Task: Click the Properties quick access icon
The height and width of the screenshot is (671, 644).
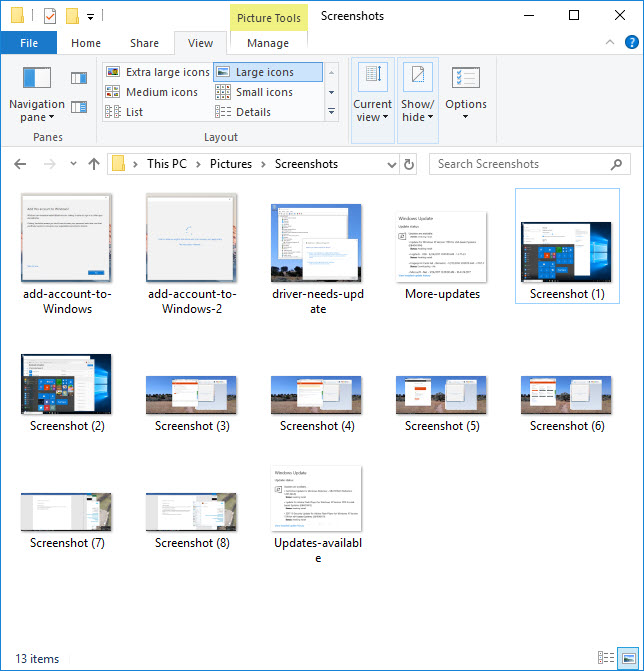Action: [x=50, y=17]
